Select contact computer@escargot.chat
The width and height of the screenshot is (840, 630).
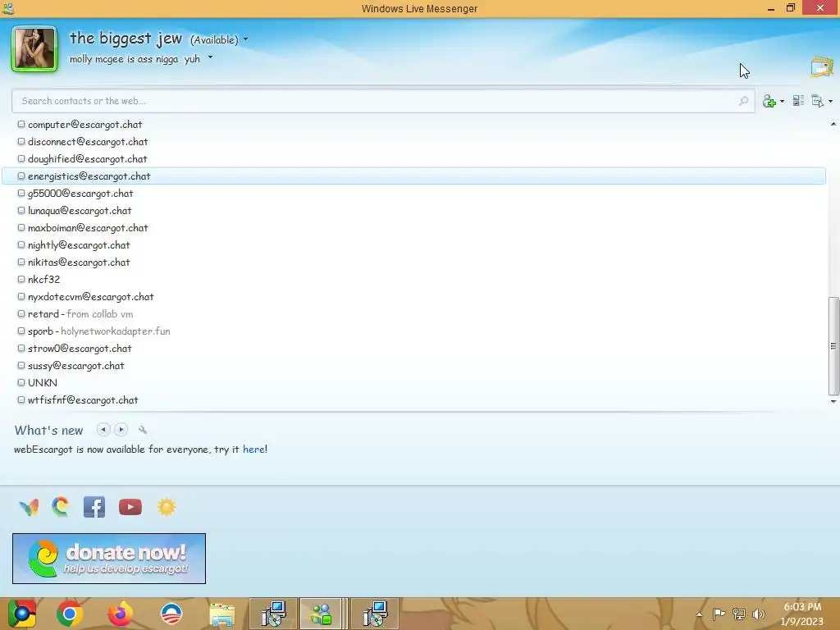point(413,125)
